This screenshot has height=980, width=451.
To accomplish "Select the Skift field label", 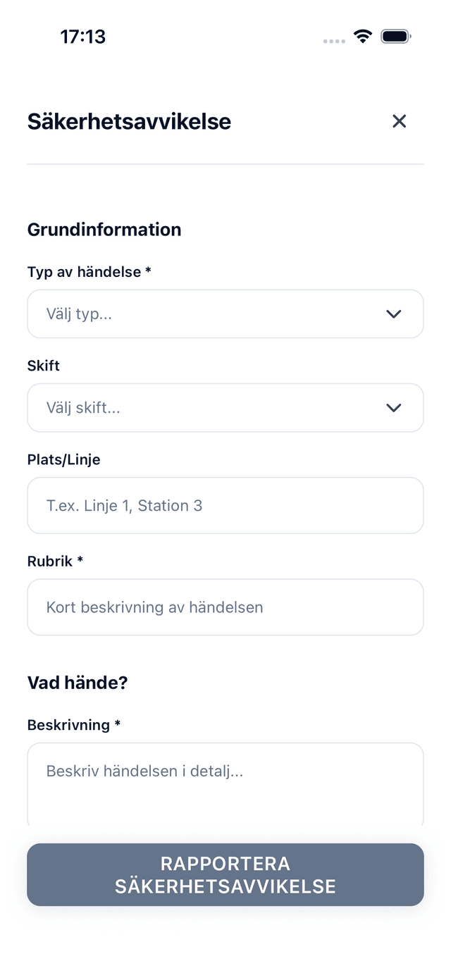I will click(43, 366).
